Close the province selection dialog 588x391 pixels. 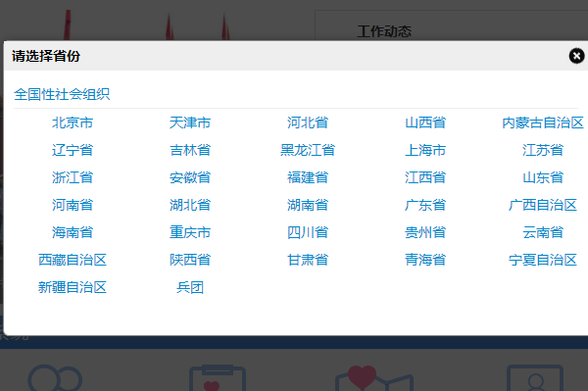click(x=576, y=56)
